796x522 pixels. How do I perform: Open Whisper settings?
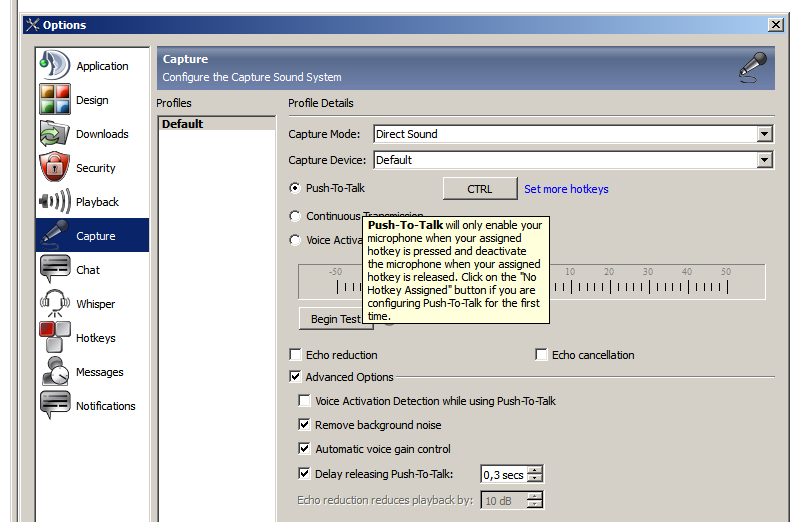click(92, 304)
